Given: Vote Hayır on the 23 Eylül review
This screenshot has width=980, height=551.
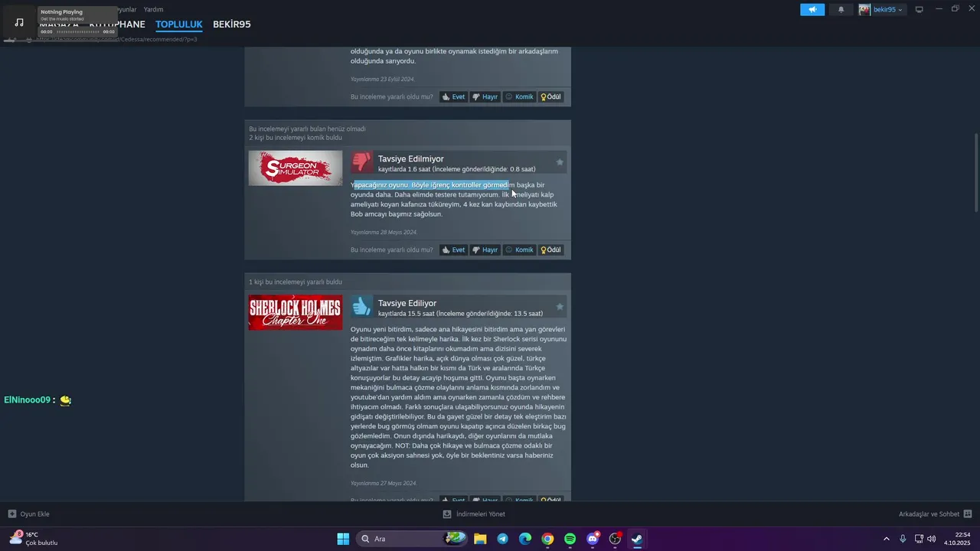Looking at the screenshot, I should [x=485, y=97].
